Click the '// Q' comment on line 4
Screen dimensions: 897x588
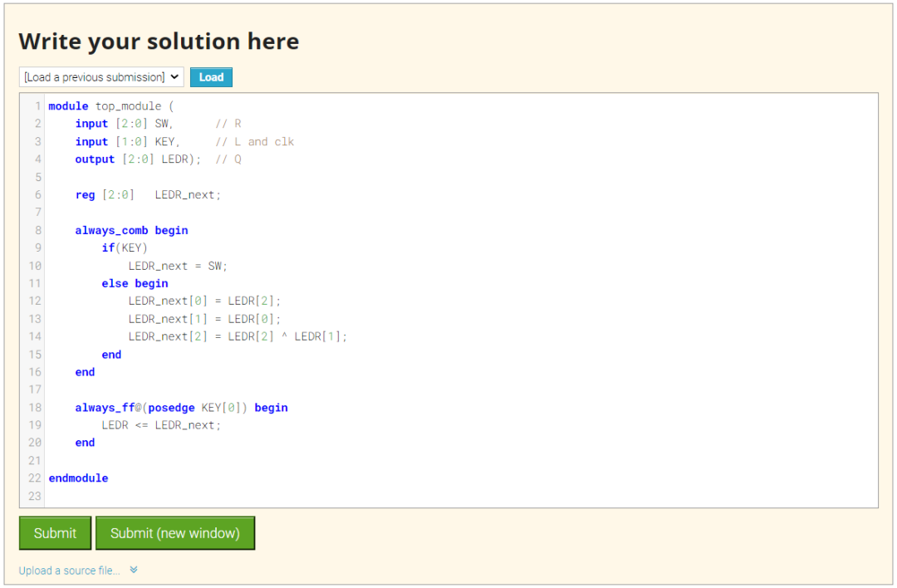(x=228, y=159)
